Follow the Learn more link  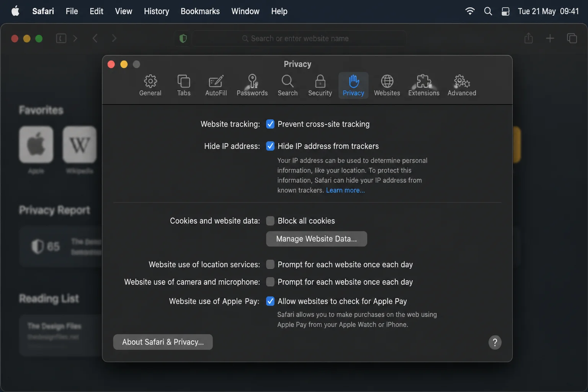(x=345, y=190)
